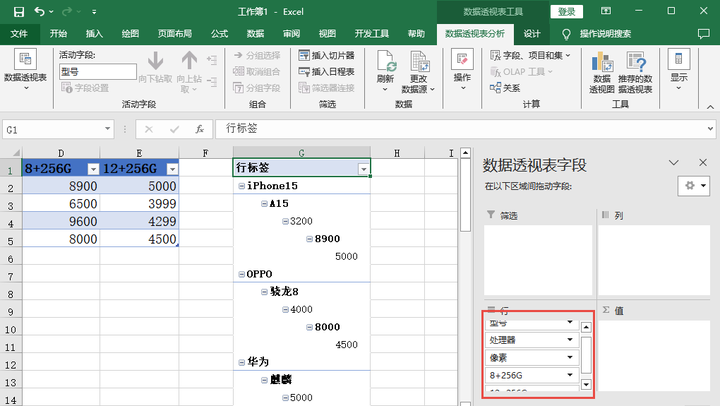Switch to the 开发工具 tab

point(371,34)
